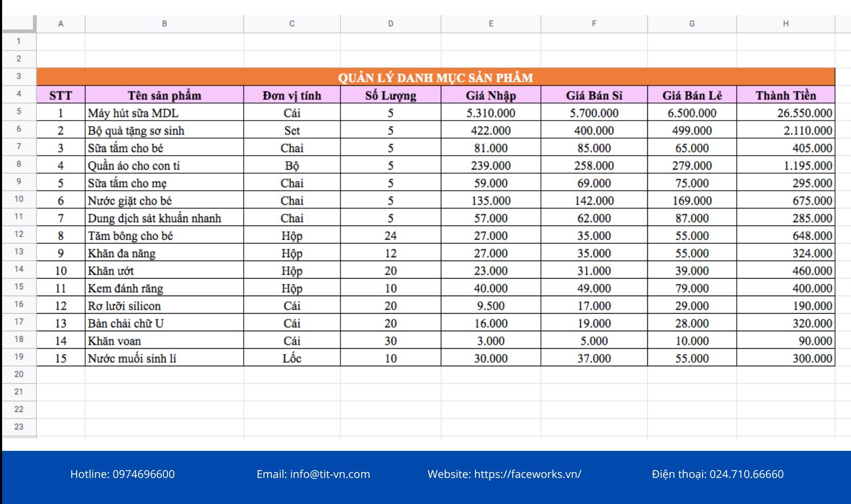Select the cell 'Máy hút sữa MDL'

pos(164,113)
